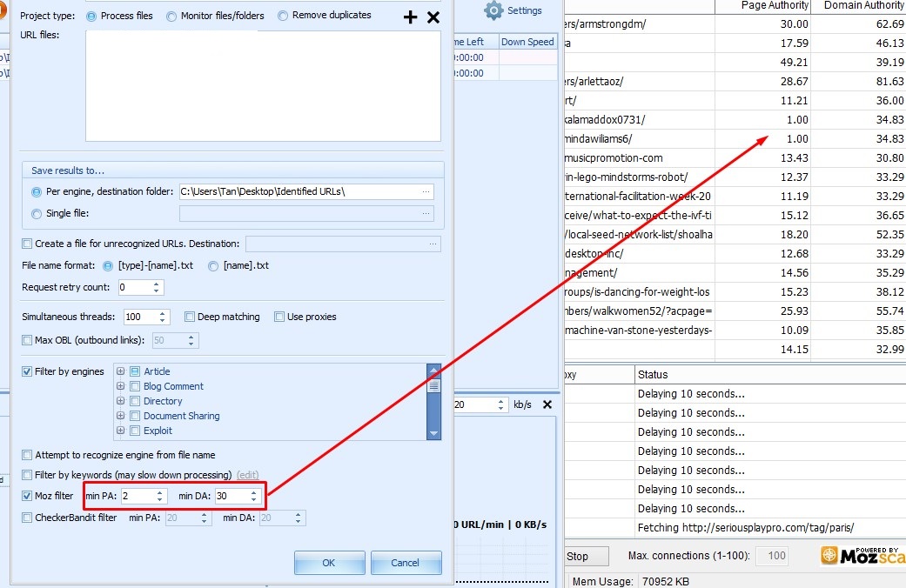Edit the destination folder path field

tap(299, 191)
